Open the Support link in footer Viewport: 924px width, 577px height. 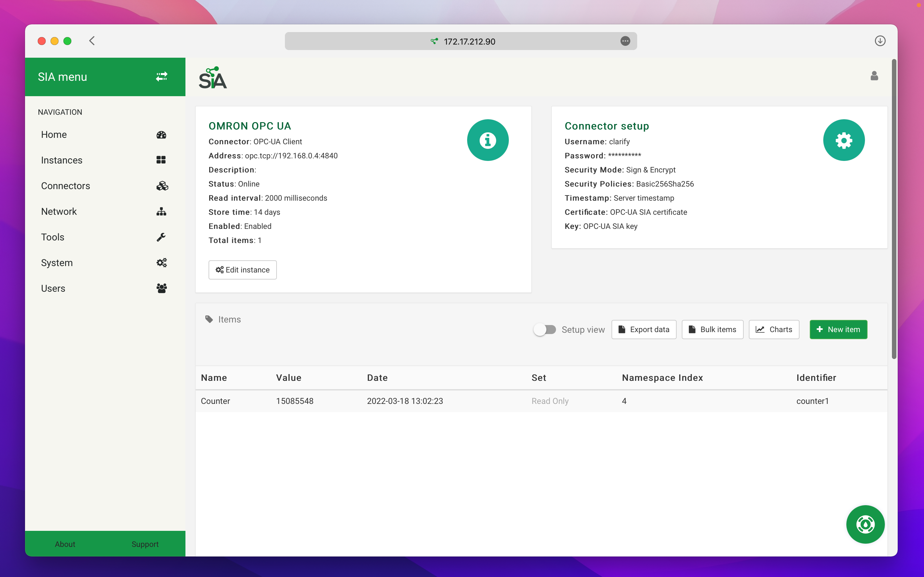pos(145,544)
